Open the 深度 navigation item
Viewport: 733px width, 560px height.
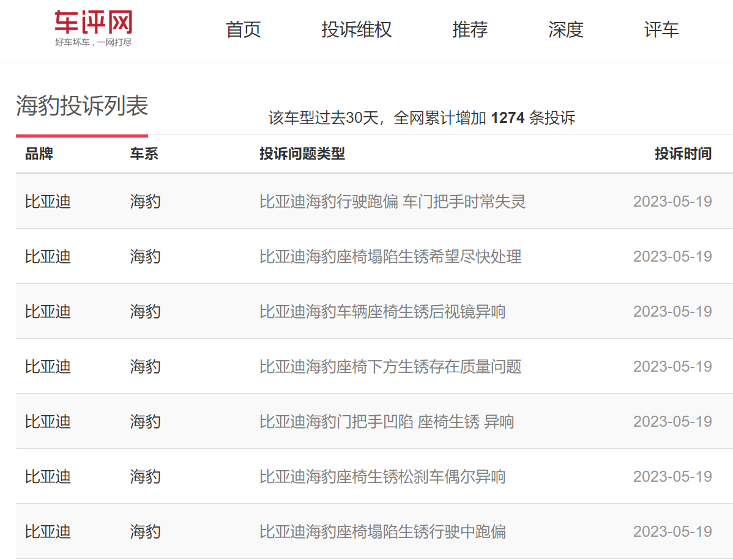click(x=565, y=29)
